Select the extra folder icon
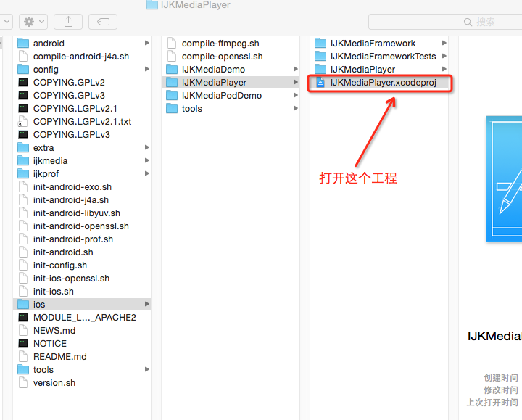 [23, 147]
